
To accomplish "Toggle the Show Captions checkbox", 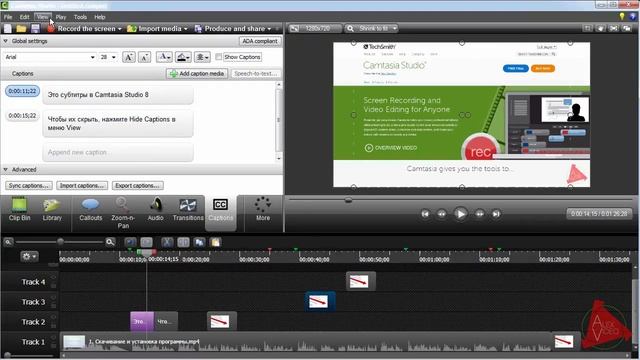I will tap(218, 57).
